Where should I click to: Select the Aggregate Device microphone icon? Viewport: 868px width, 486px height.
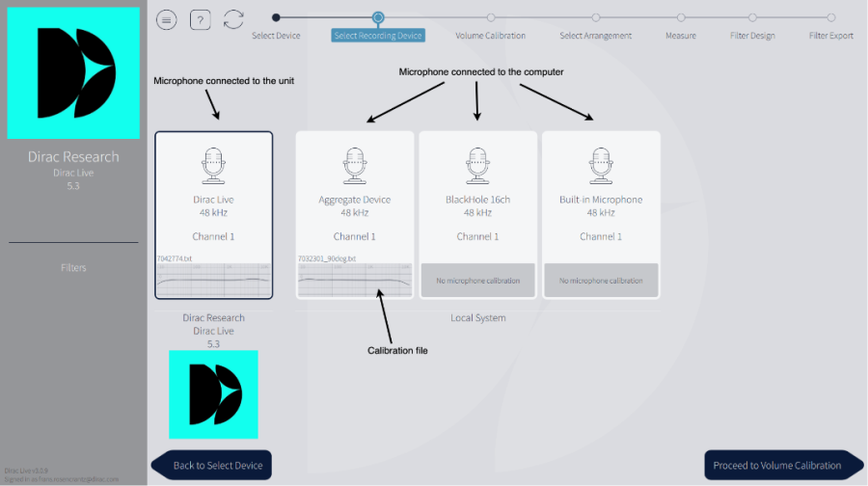354,166
